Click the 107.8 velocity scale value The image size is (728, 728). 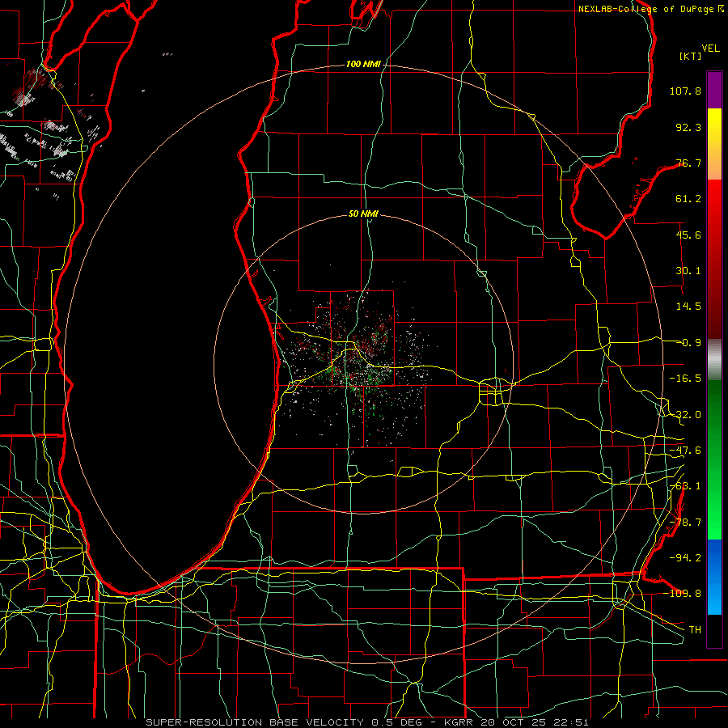685,91
